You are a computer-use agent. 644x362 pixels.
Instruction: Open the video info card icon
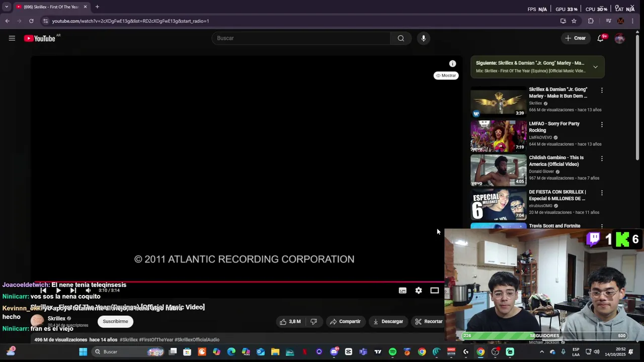(452, 63)
